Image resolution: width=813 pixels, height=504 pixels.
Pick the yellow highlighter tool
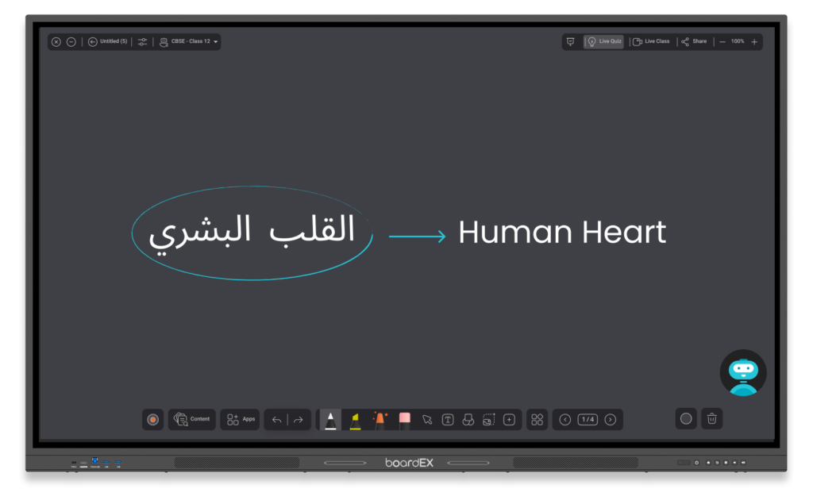point(355,419)
